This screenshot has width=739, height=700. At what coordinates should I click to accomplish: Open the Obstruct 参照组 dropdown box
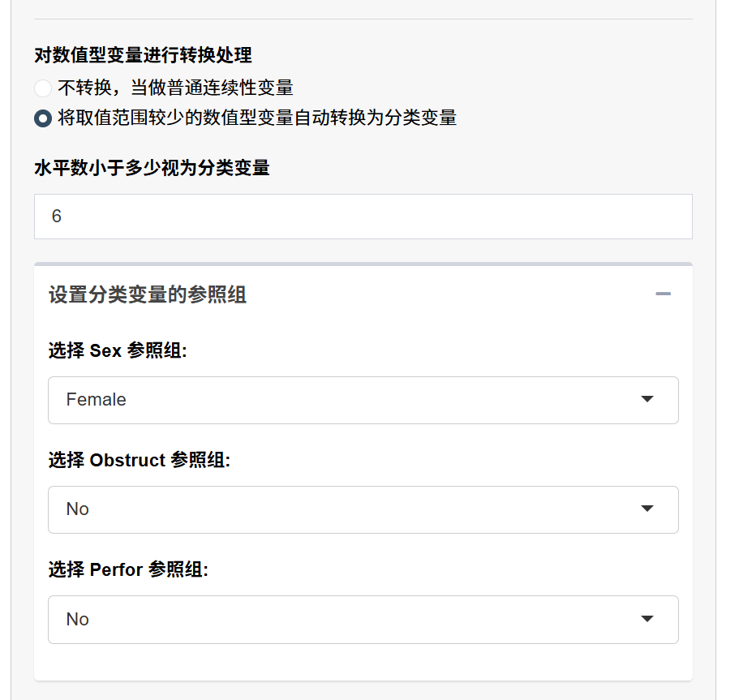tap(363, 509)
